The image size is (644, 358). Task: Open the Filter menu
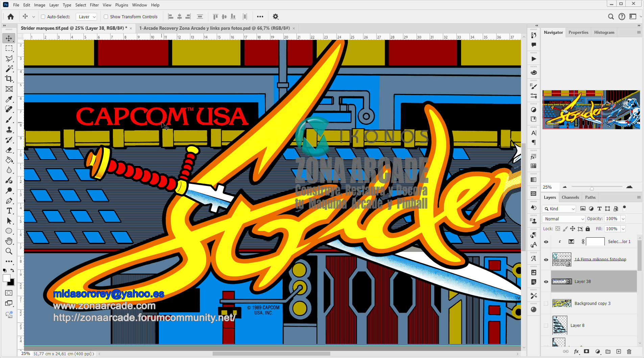tap(94, 5)
